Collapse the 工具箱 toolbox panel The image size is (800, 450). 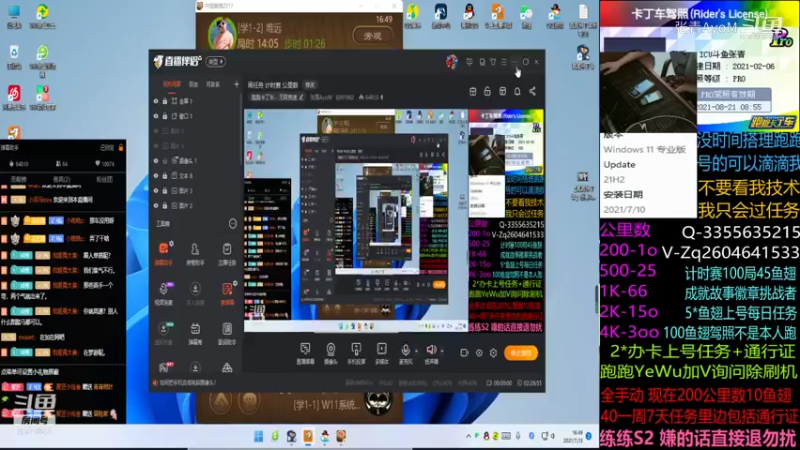click(x=233, y=223)
